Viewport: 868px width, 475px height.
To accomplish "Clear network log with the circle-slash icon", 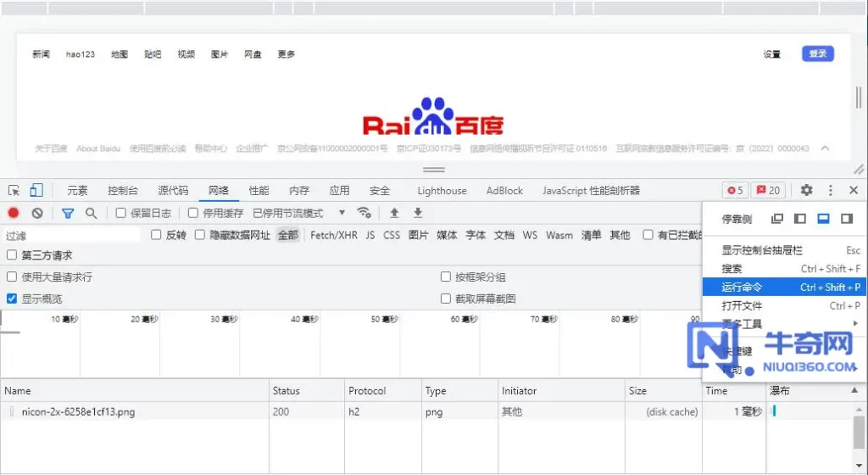I will point(37,213).
